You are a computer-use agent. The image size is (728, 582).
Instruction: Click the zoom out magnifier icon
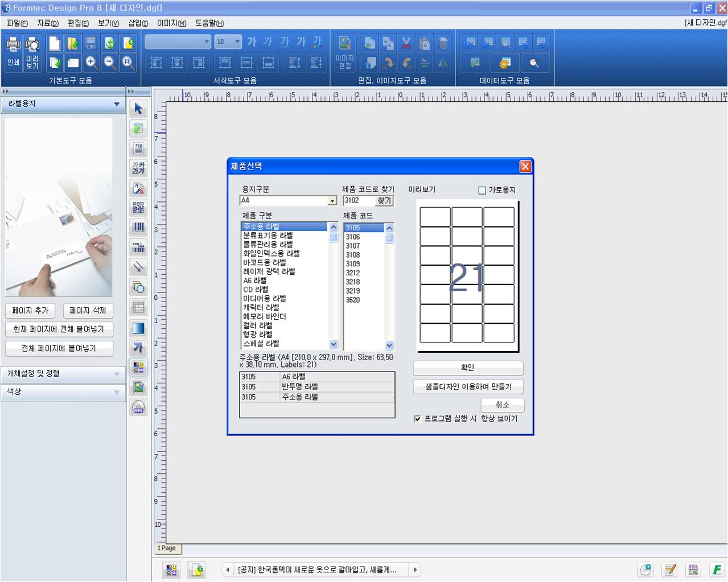click(110, 63)
